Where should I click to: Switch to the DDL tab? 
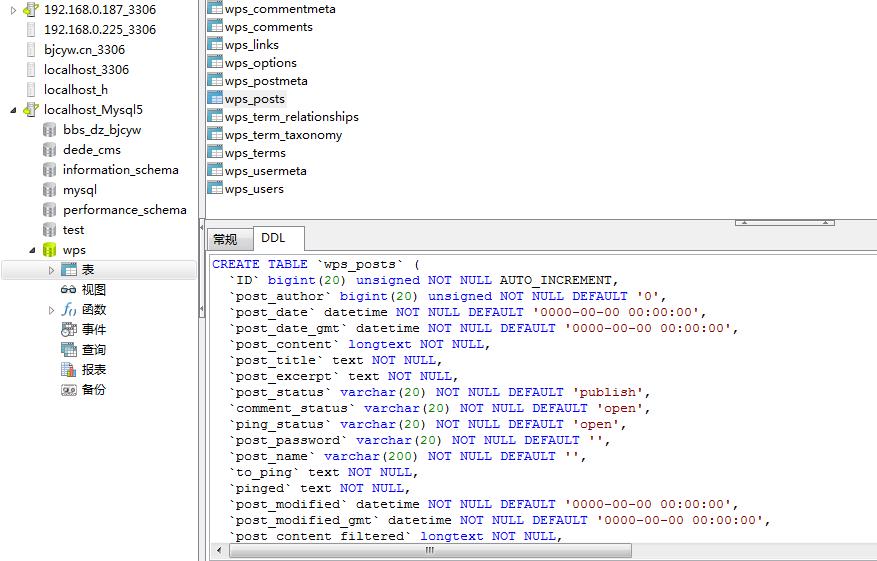click(279, 238)
